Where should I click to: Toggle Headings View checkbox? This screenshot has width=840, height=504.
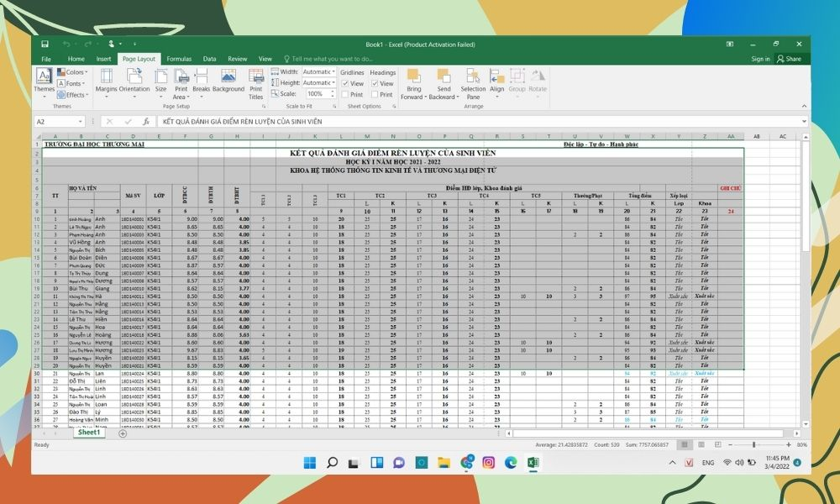[375, 84]
